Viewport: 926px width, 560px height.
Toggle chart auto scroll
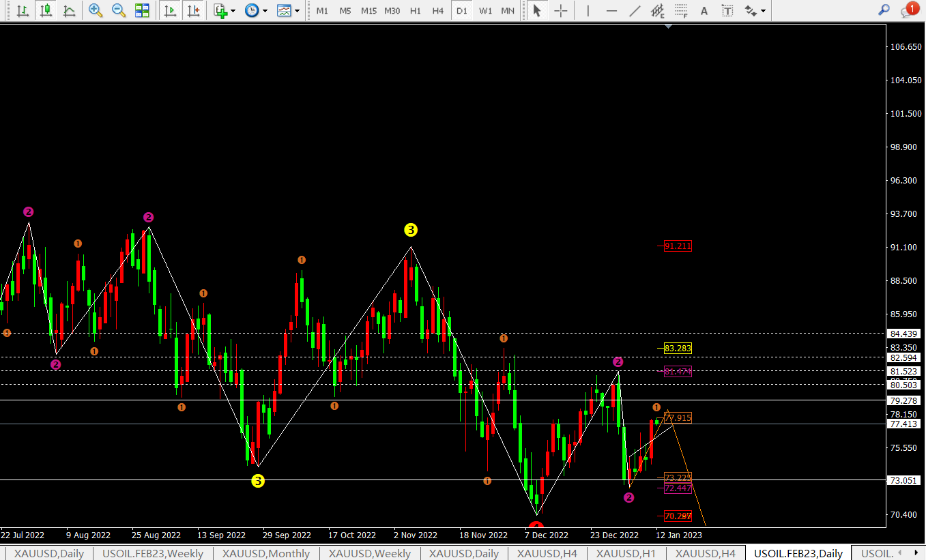[x=170, y=10]
